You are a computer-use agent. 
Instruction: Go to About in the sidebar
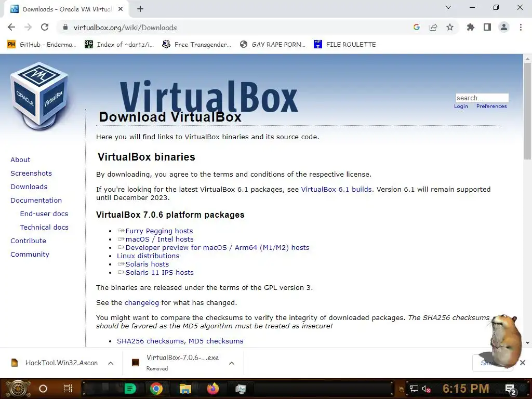point(20,160)
